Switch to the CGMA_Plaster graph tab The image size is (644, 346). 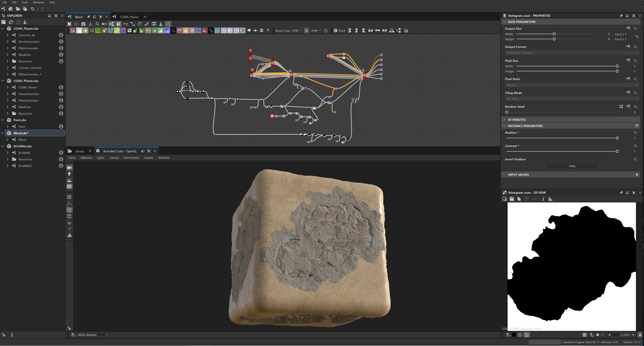pos(129,17)
